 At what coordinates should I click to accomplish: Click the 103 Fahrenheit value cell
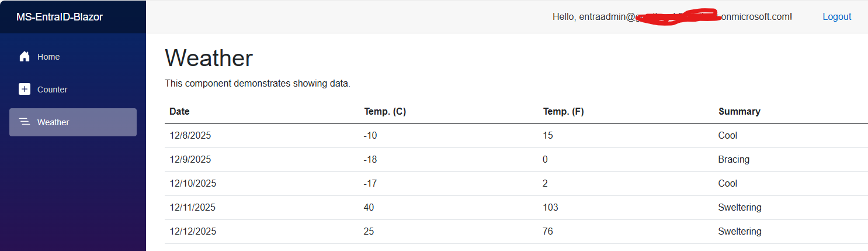point(550,207)
